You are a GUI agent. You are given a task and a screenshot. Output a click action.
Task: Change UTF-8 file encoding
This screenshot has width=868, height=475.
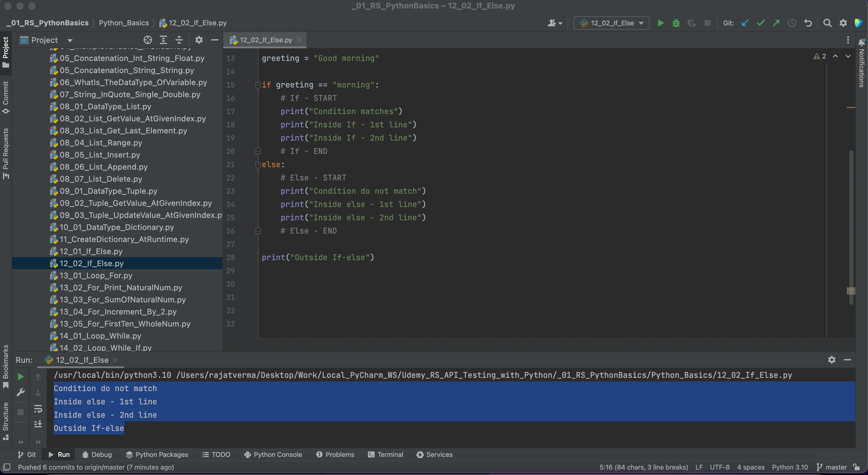coord(720,467)
